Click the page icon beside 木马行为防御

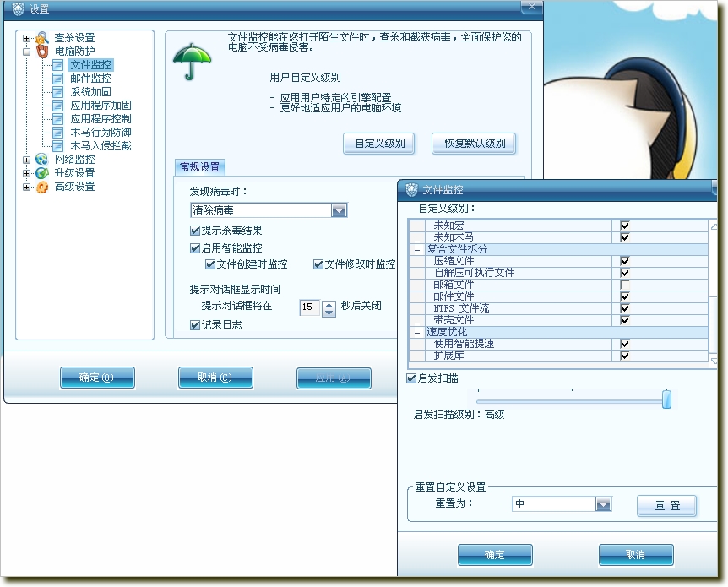(x=58, y=133)
